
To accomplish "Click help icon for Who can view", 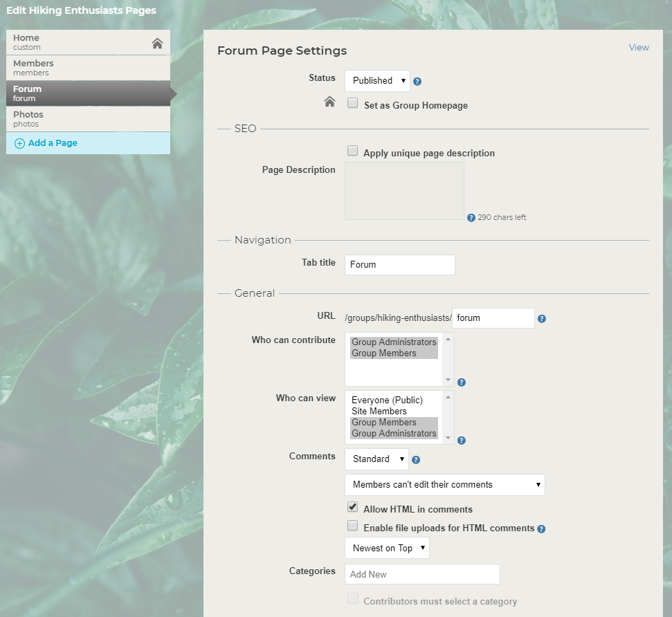I will coord(462,441).
